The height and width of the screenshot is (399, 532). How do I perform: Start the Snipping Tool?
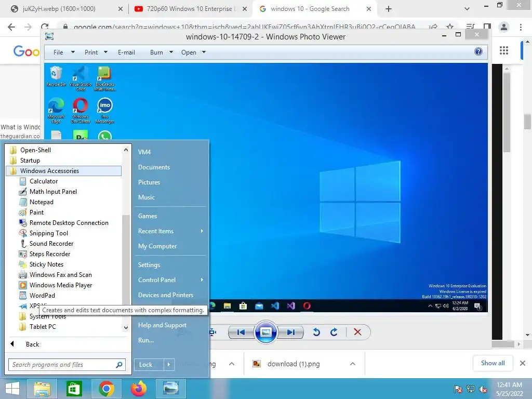(x=48, y=233)
